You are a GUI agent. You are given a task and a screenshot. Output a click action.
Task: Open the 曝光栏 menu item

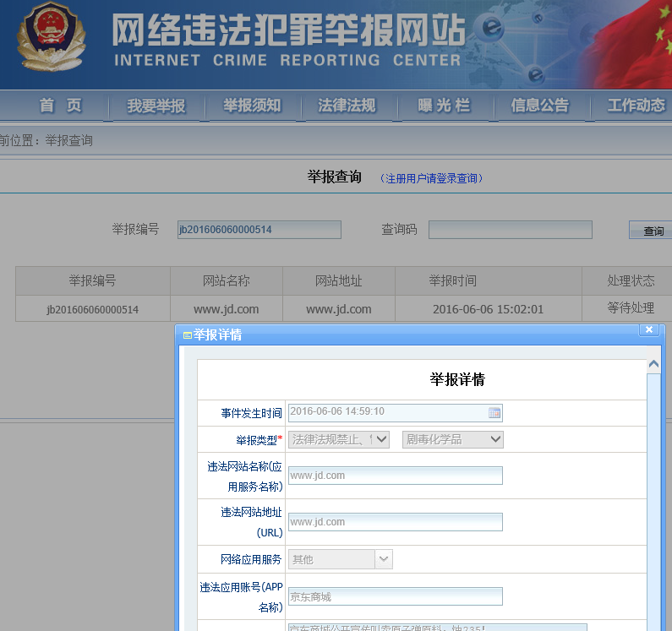pyautogui.click(x=444, y=106)
